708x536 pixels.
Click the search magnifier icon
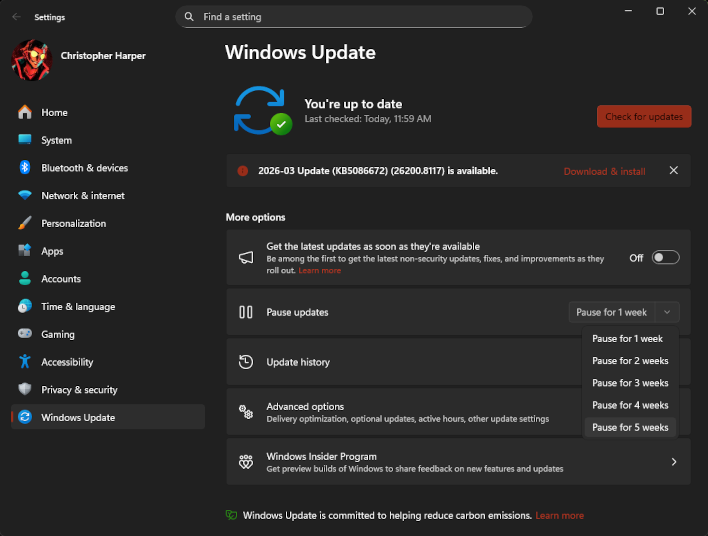pyautogui.click(x=189, y=17)
